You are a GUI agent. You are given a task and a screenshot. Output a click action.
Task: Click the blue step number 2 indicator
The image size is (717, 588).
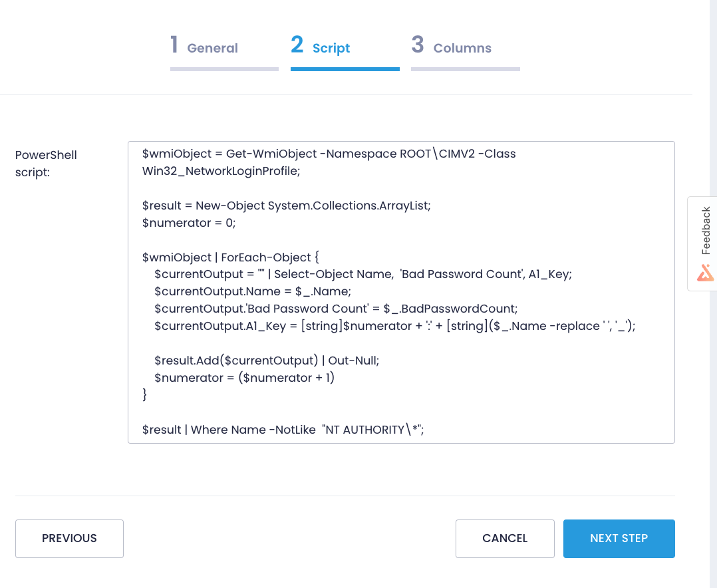click(x=296, y=45)
